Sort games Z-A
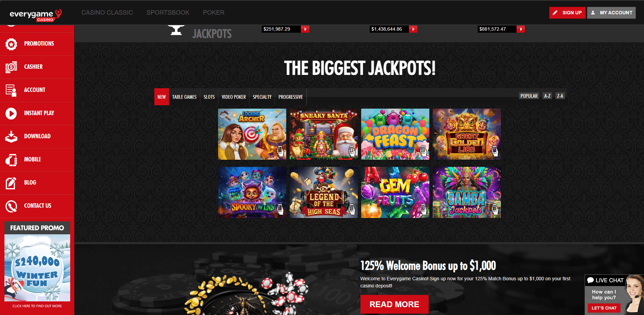Image resolution: width=644 pixels, height=315 pixels. (560, 96)
